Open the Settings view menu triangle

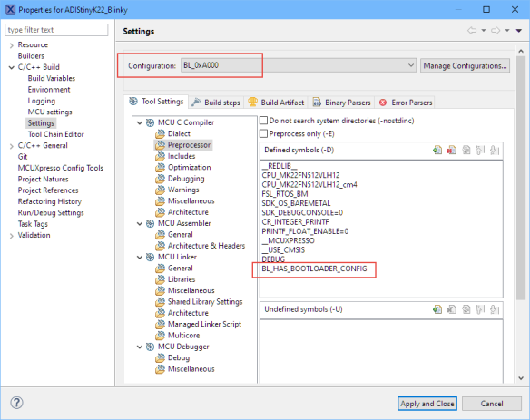click(519, 31)
